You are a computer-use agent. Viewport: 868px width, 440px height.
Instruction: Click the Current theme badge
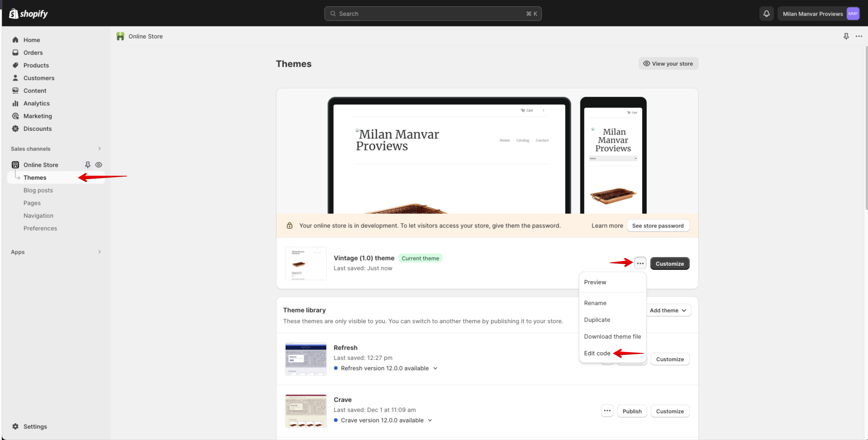[x=420, y=258]
